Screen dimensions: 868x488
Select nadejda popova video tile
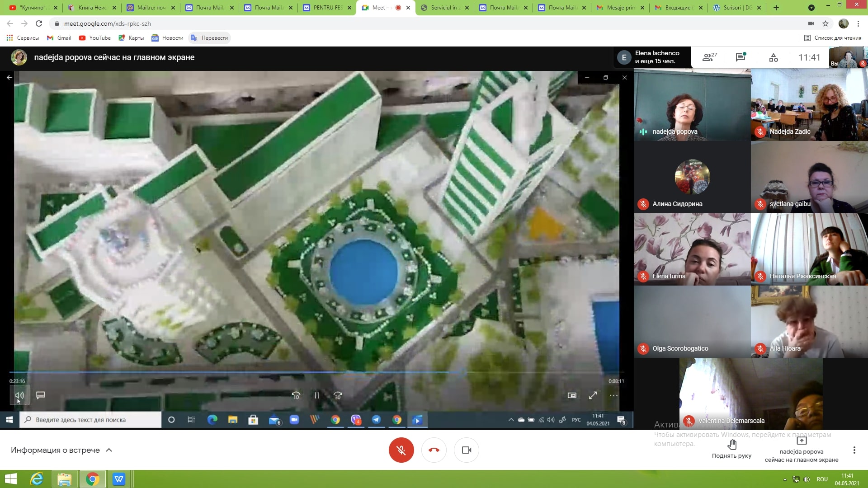(x=692, y=105)
